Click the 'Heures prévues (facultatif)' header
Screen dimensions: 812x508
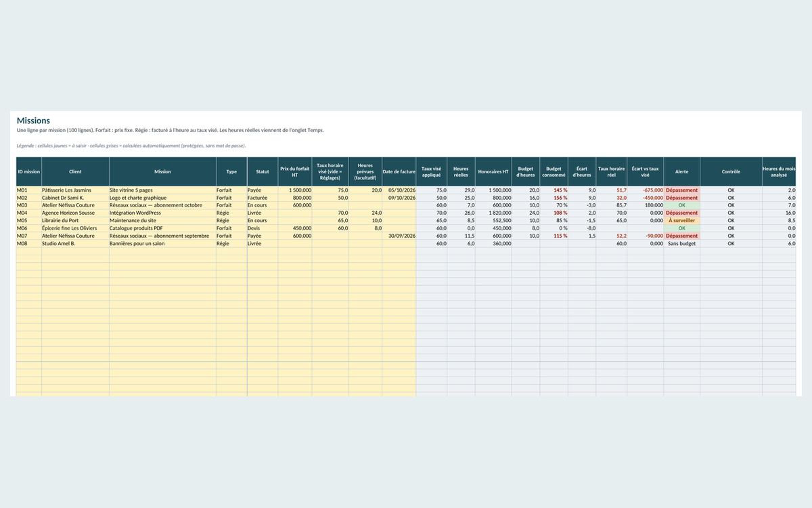pyautogui.click(x=365, y=172)
